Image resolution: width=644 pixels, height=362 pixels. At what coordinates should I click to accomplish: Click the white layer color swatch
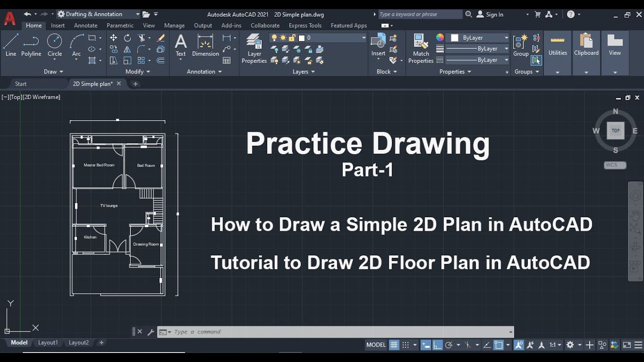(x=302, y=38)
